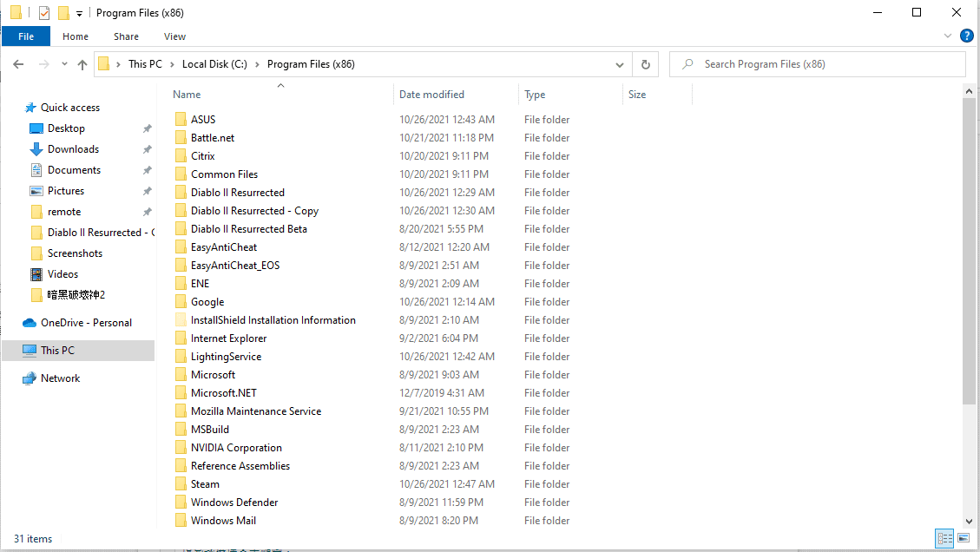Viewport: 980px width, 552px height.
Task: Select the Battle.net folder icon
Action: click(x=181, y=137)
